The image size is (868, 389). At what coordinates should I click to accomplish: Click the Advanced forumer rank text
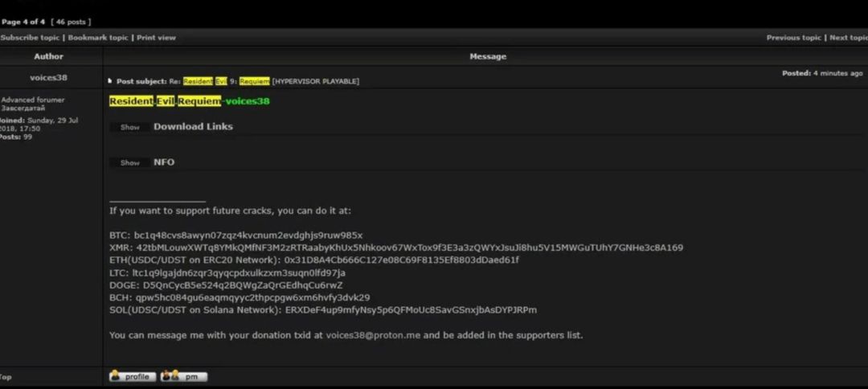click(33, 100)
